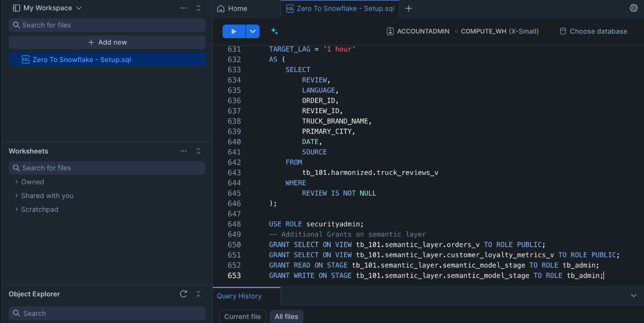Open the My Workspace dropdown

(47, 8)
